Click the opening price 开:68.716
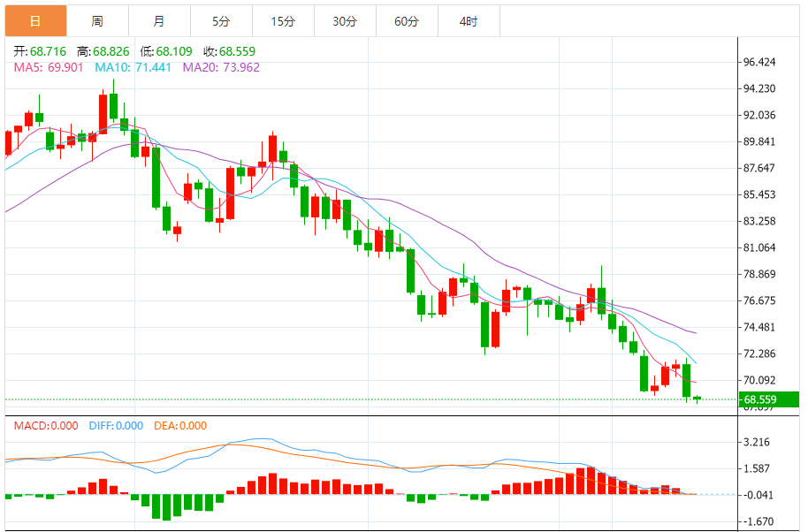The width and height of the screenshot is (808, 532). point(40,51)
